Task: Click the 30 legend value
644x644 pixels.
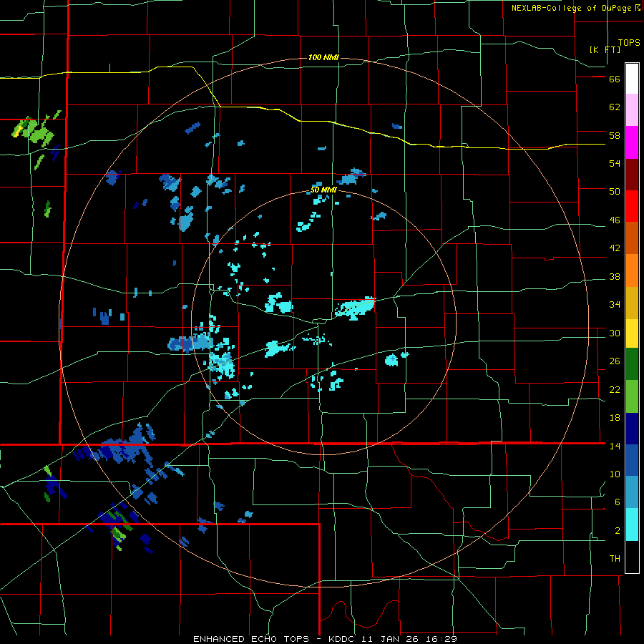Action: coord(615,333)
